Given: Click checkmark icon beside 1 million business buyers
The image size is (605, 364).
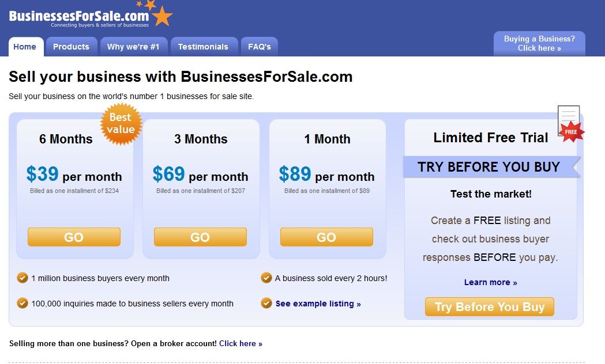Looking at the screenshot, I should [x=22, y=278].
